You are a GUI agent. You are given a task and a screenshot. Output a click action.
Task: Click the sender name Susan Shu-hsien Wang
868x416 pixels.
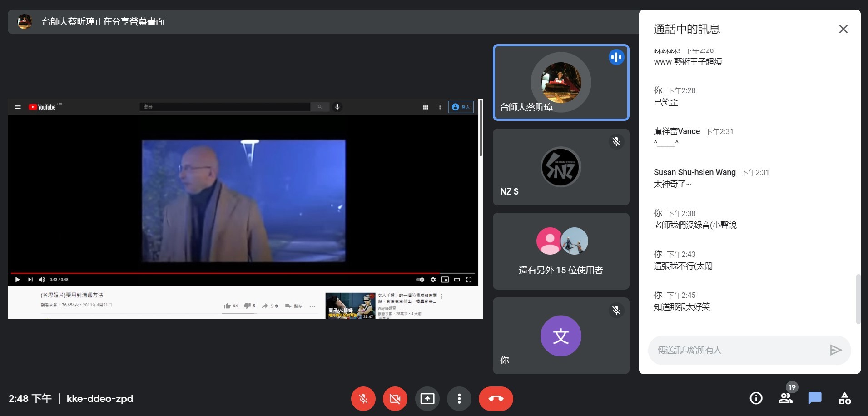click(694, 172)
